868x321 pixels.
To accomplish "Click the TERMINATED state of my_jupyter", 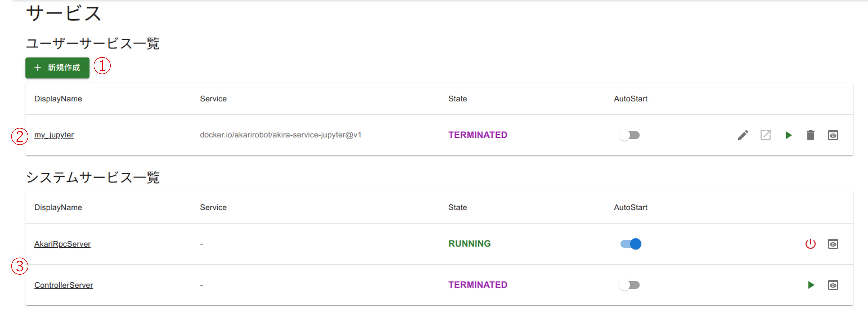I will pos(478,135).
